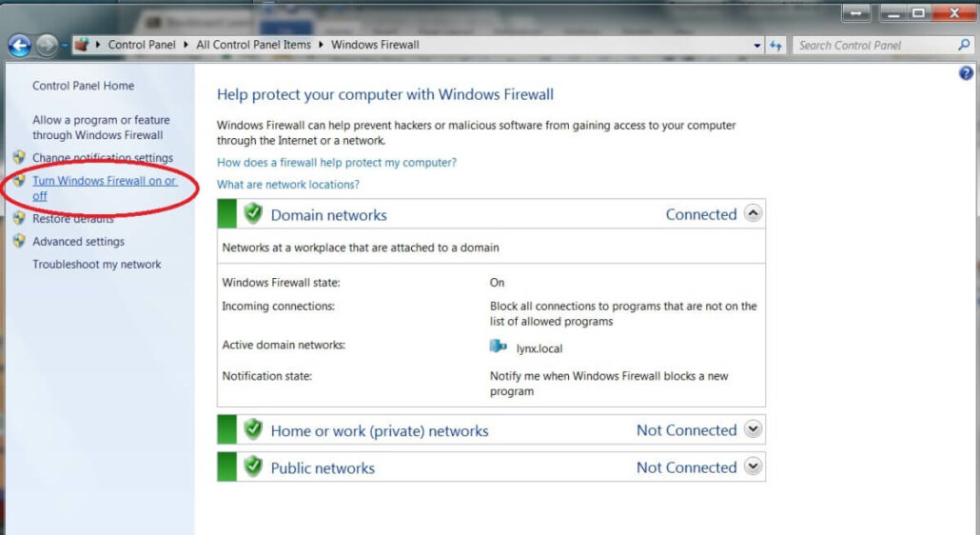Click the Back navigation arrow button
This screenshot has height=535, width=980.
point(19,45)
